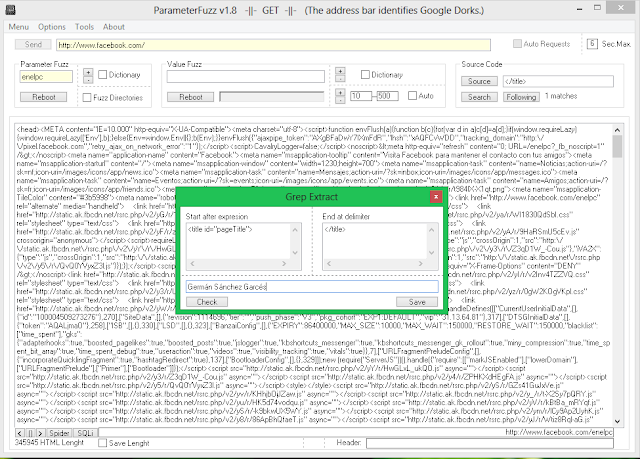Click Reboot button in Value Fuzz group
The height and width of the screenshot is (459, 640).
click(190, 97)
